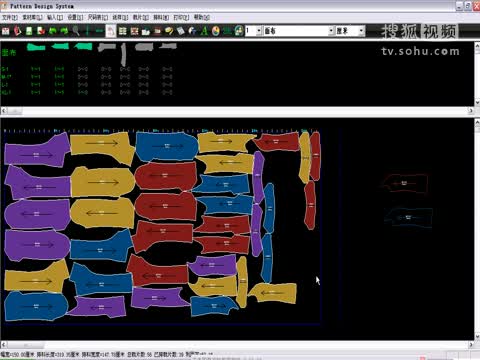Viewport: 480px width, 360px height.
Task: Click the green letter A text tool
Action: click(x=204, y=31)
